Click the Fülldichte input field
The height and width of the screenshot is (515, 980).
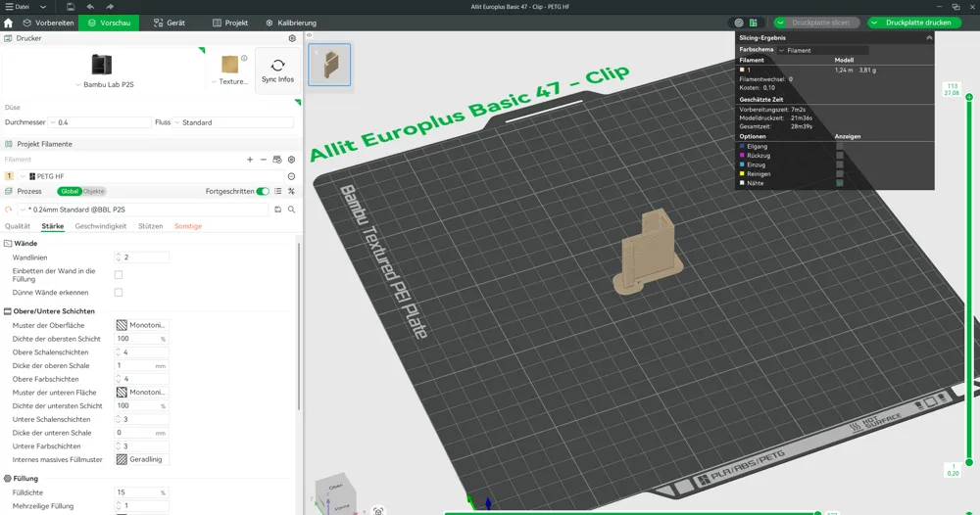[142, 493]
